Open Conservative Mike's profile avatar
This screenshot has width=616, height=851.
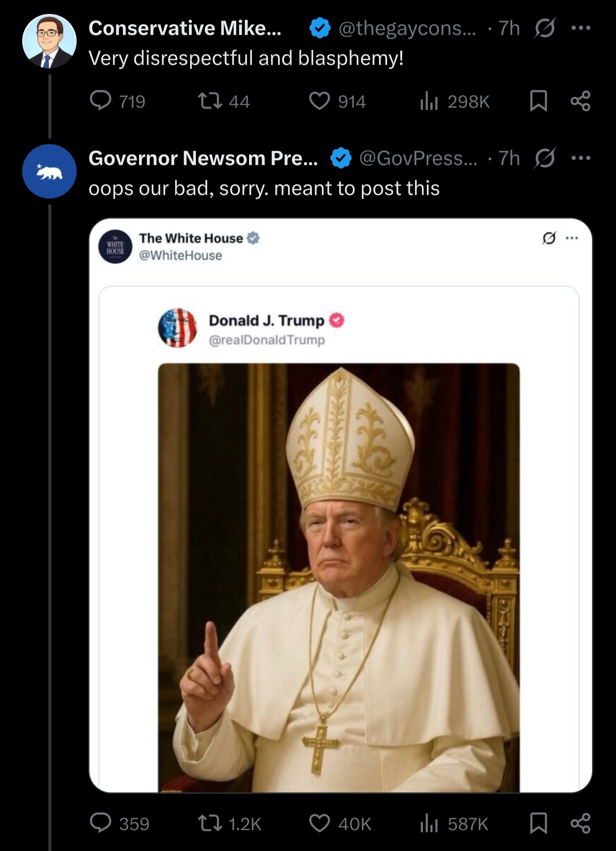[49, 42]
